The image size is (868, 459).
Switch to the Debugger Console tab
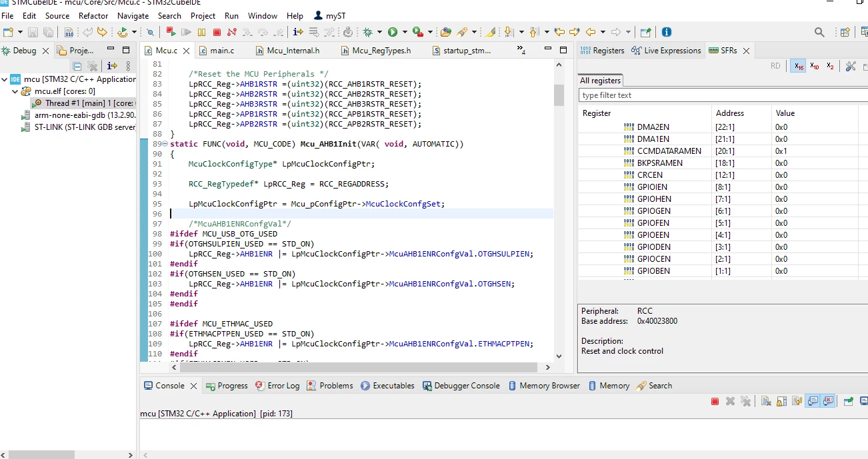pos(461,386)
